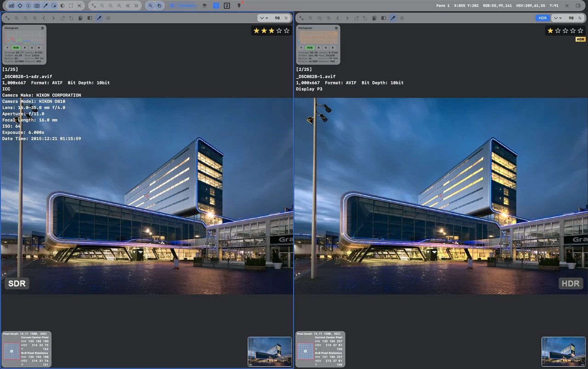Set fifth star rating on left image
Screen dimensions: 588x369
(287, 31)
